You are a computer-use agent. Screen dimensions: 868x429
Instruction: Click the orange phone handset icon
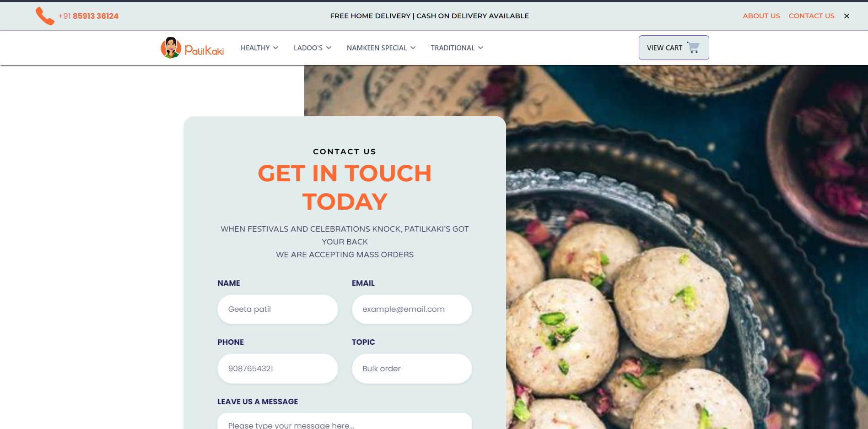pyautogui.click(x=45, y=16)
